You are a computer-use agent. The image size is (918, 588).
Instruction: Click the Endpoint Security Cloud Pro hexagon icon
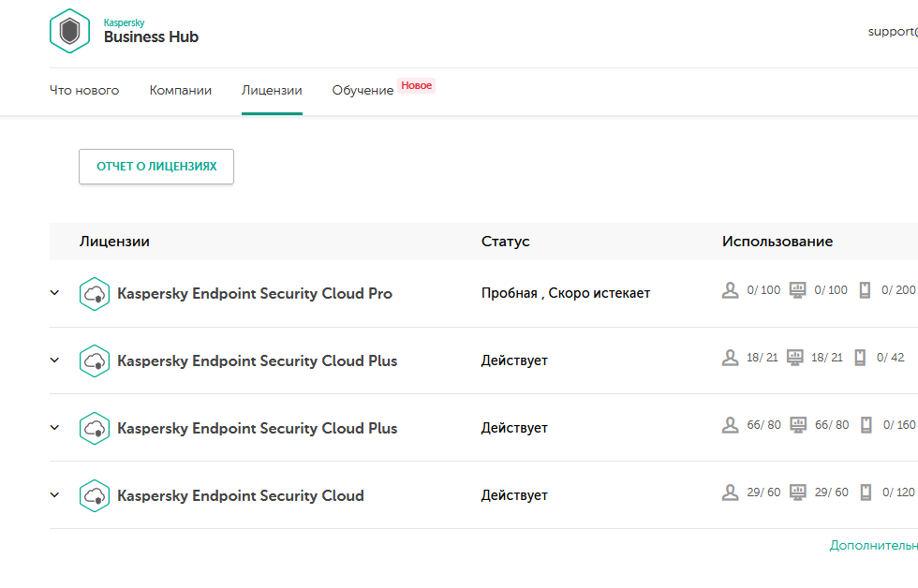95,294
